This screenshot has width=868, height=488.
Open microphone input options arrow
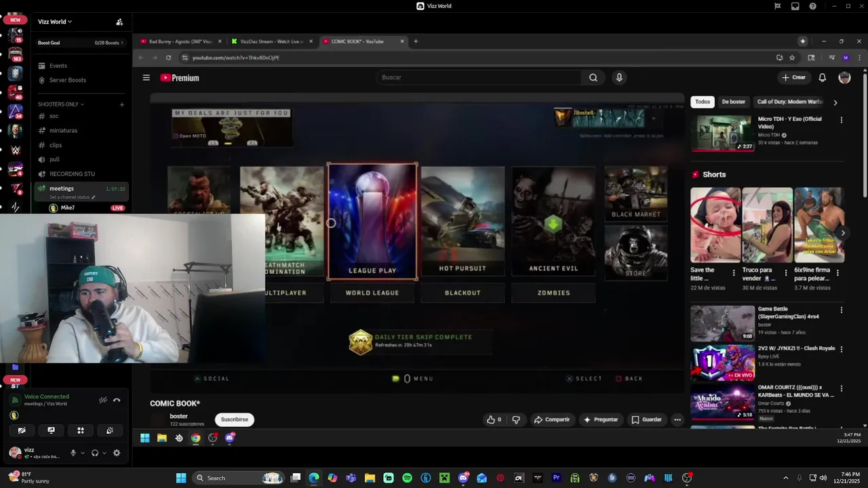point(83,453)
